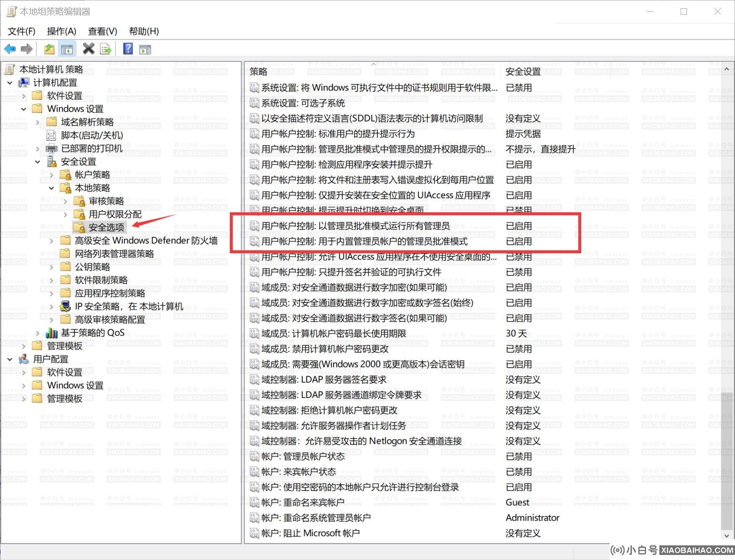735x560 pixels.
Task: Expand the 域名解析策略 tree node
Action: coord(38,122)
